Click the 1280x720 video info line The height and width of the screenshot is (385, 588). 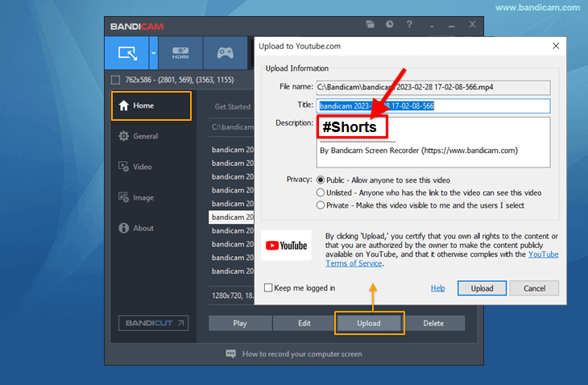click(x=233, y=296)
